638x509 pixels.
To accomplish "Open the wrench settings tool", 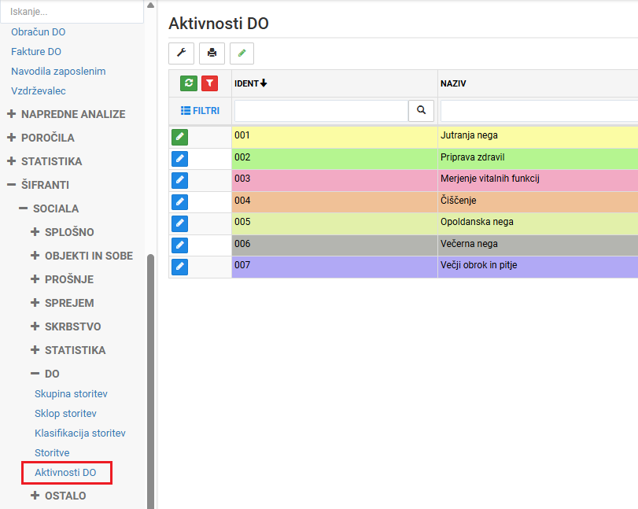I will (x=181, y=53).
